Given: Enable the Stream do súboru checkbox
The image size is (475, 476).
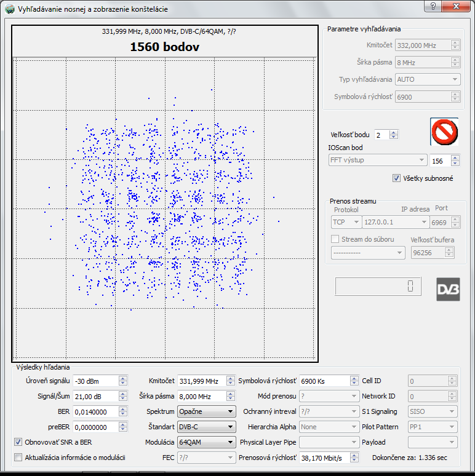Looking at the screenshot, I should pos(335,239).
